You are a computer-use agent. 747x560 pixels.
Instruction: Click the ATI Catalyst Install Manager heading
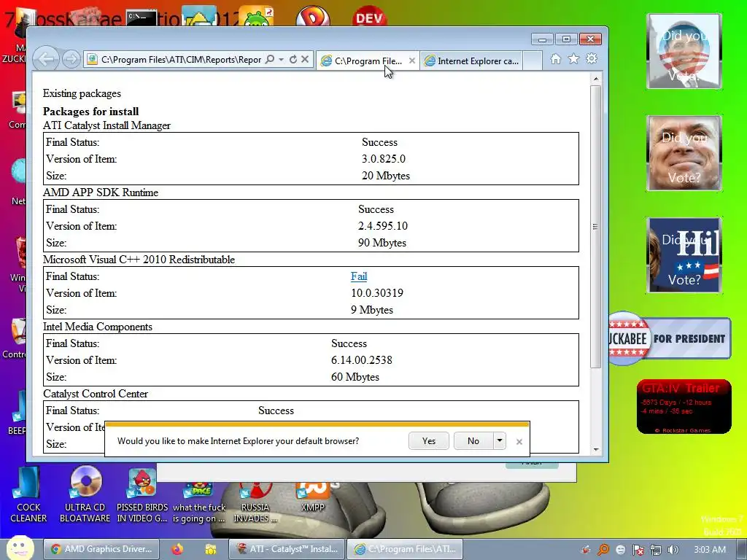pyautogui.click(x=107, y=125)
